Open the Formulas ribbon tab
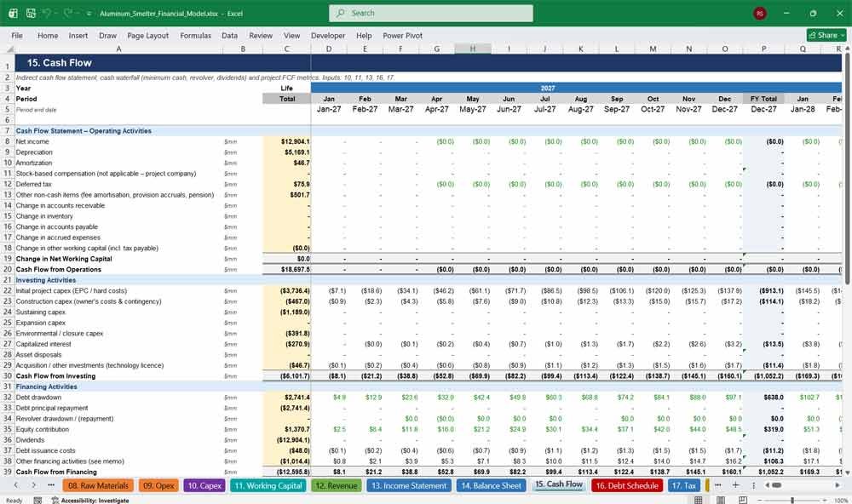The height and width of the screenshot is (504, 852). (196, 35)
